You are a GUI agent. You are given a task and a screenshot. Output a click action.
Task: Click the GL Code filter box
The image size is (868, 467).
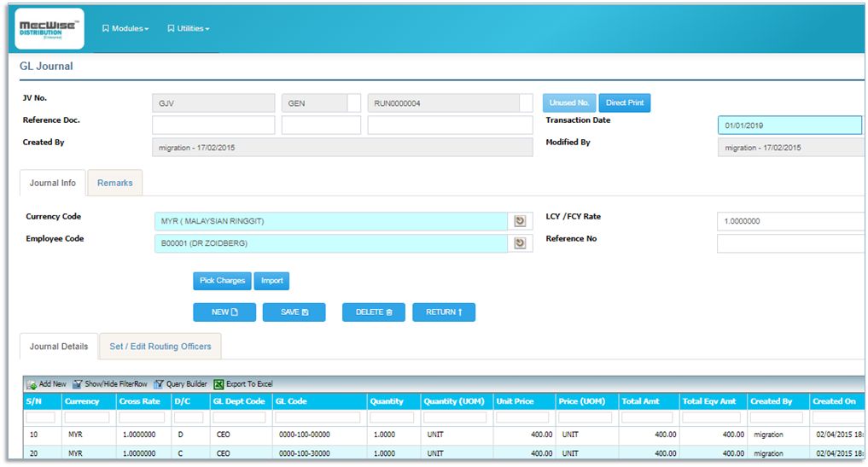[x=319, y=417]
